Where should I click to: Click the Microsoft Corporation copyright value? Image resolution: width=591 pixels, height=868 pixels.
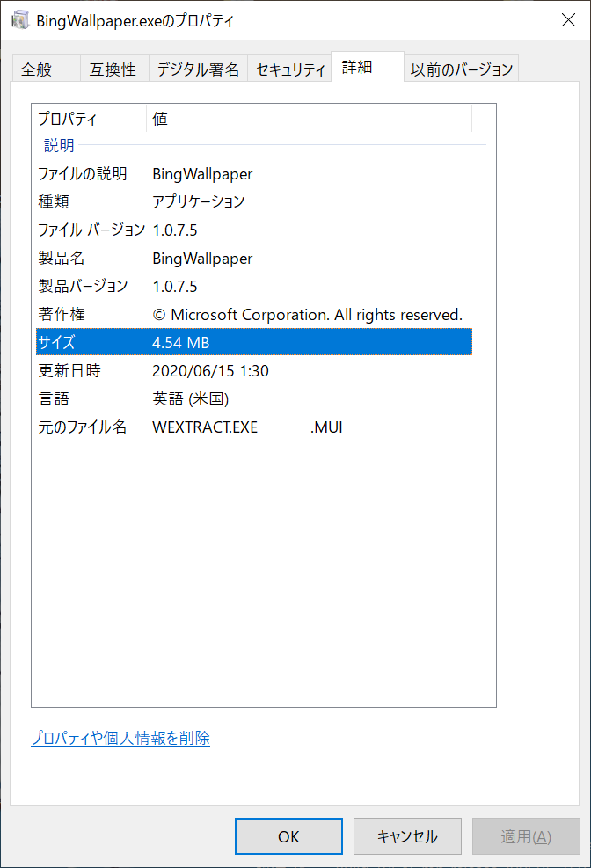(307, 315)
